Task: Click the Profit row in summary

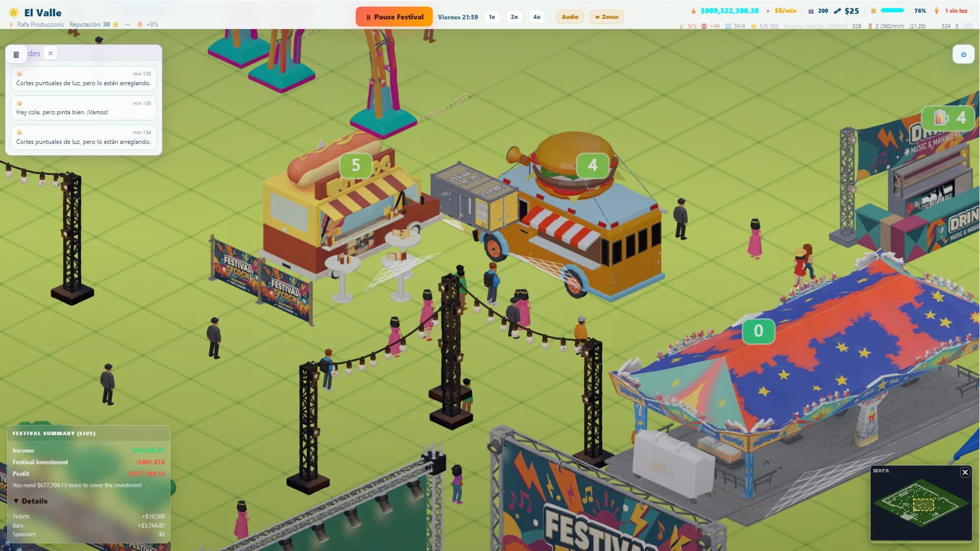Action: [x=88, y=474]
